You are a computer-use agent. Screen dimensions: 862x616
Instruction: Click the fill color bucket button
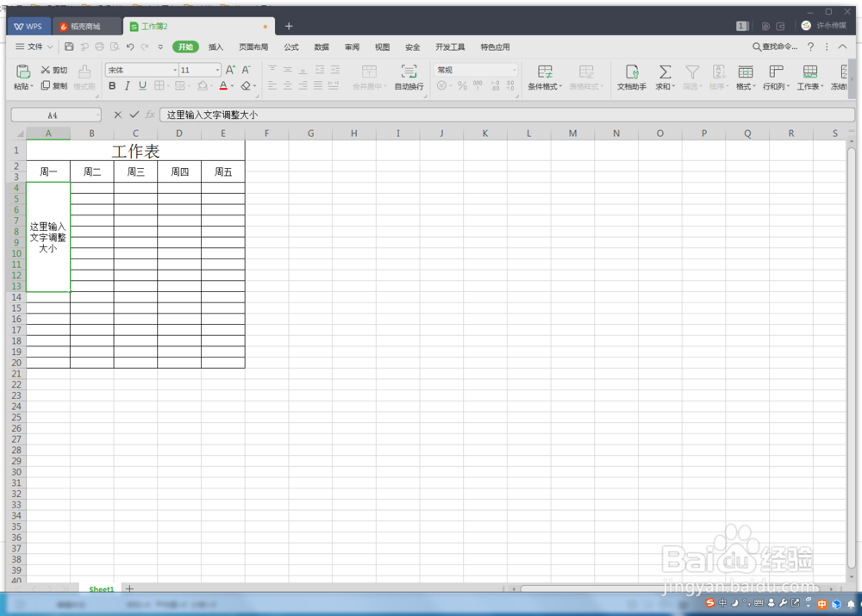[203, 86]
